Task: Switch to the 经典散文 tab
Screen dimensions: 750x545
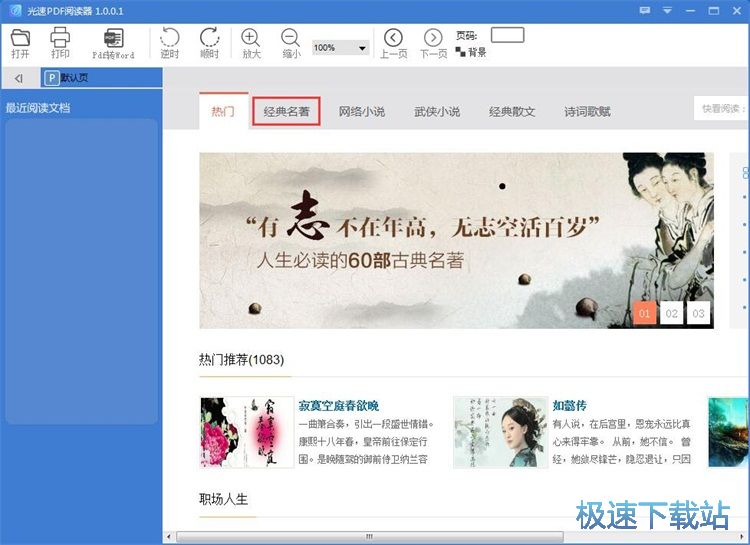Action: tap(512, 111)
